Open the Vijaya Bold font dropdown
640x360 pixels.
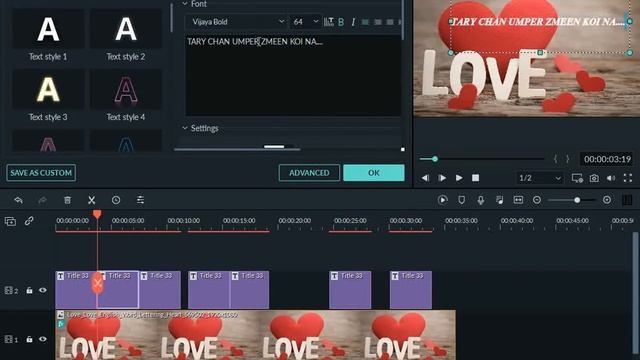point(236,22)
